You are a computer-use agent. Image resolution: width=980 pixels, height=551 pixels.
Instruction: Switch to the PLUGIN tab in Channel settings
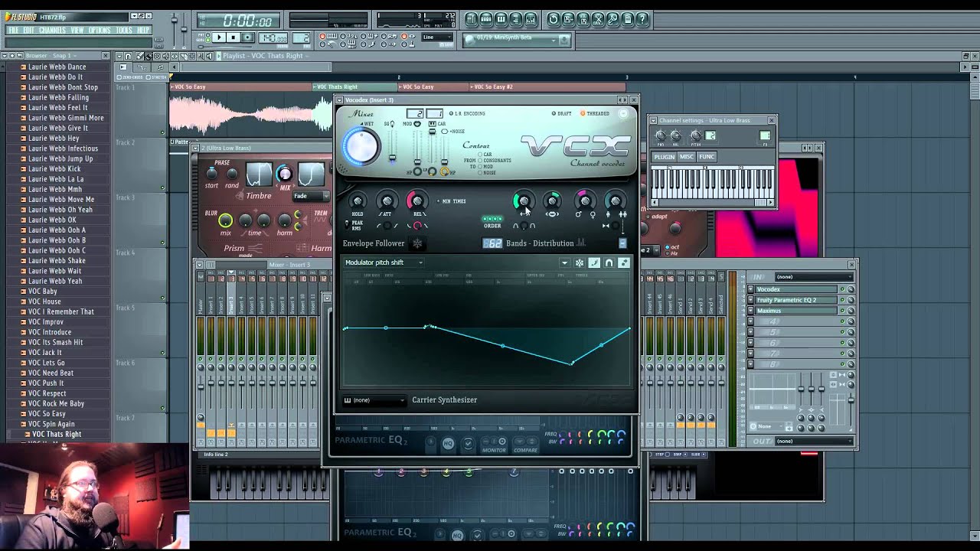pos(664,157)
